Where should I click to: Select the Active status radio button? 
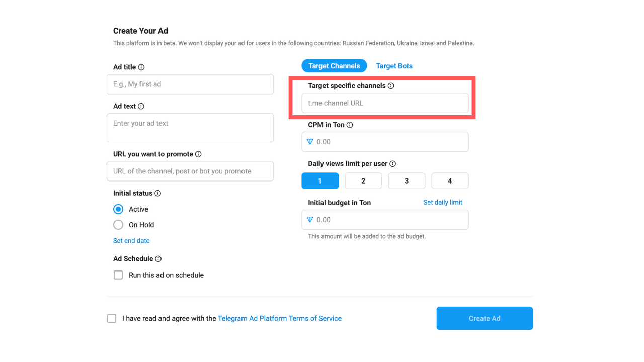click(x=118, y=209)
